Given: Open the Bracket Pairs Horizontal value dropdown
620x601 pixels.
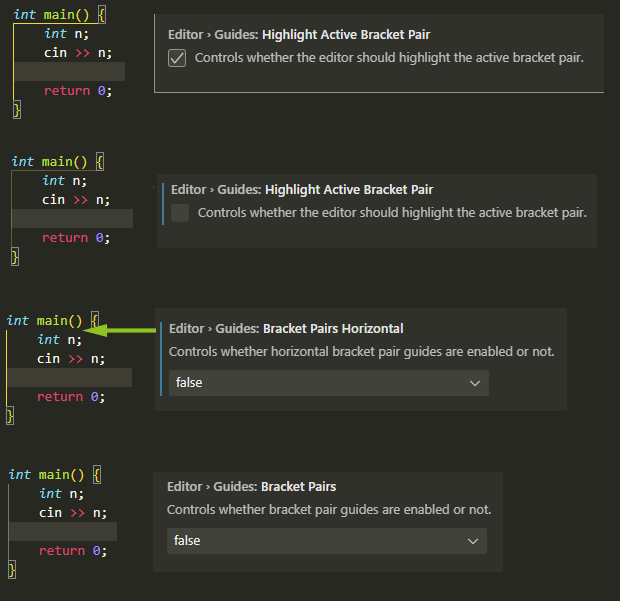Looking at the screenshot, I should pyautogui.click(x=329, y=383).
